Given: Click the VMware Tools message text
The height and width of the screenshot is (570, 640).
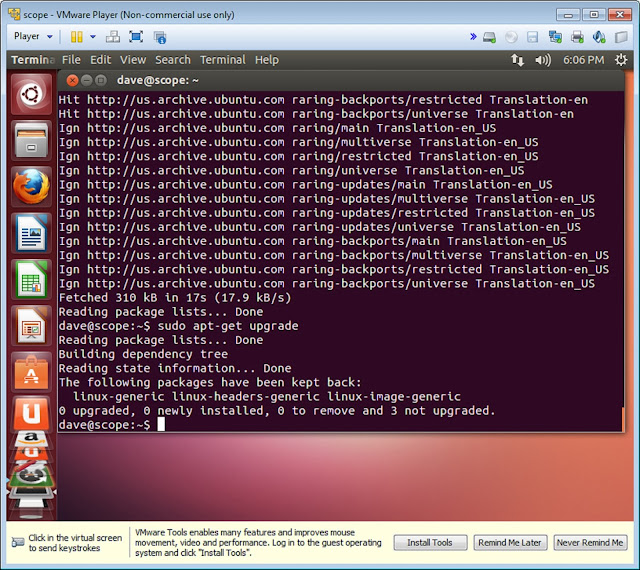Looking at the screenshot, I should 258,543.
